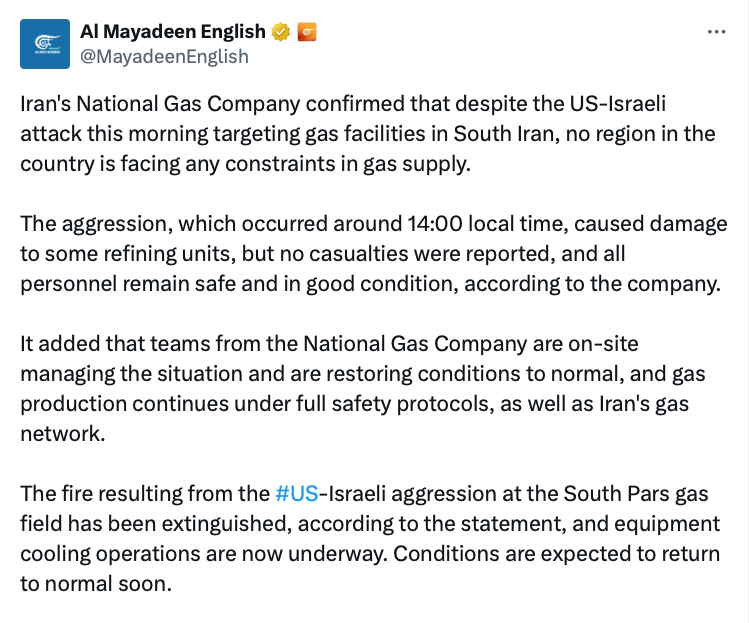Click the paragraph starting "The aggression, which occurred"
The height and width of the screenshot is (623, 749).
[370, 256]
